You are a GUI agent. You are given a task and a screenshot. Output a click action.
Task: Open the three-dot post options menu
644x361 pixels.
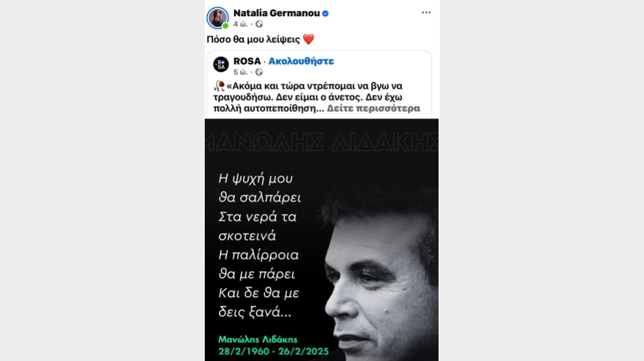click(x=426, y=12)
